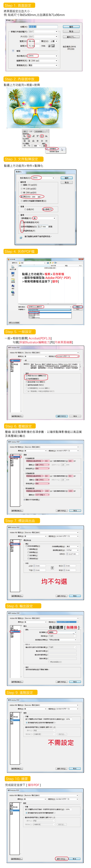Toggle 製作剪裁遮色片 checkbox
Screen dimensions: 91x868
pos(22,222)
